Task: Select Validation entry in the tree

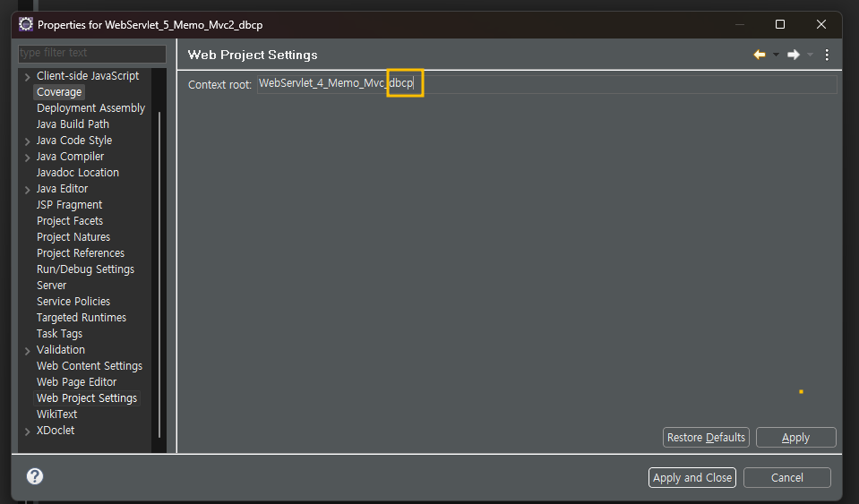Action: click(61, 350)
